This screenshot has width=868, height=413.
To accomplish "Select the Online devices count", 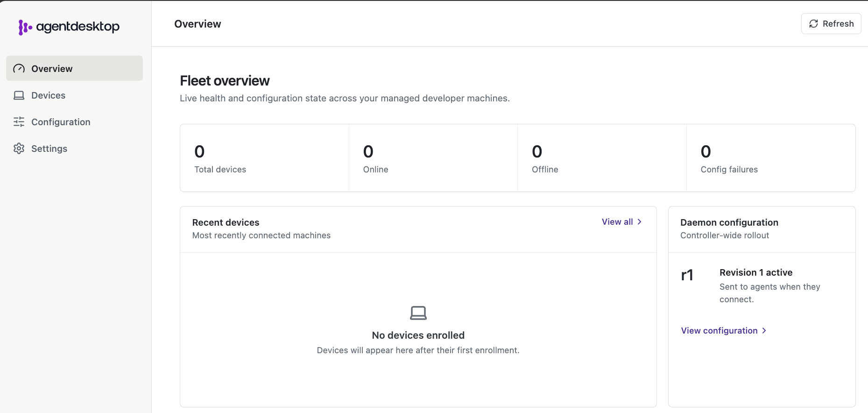I will (368, 151).
